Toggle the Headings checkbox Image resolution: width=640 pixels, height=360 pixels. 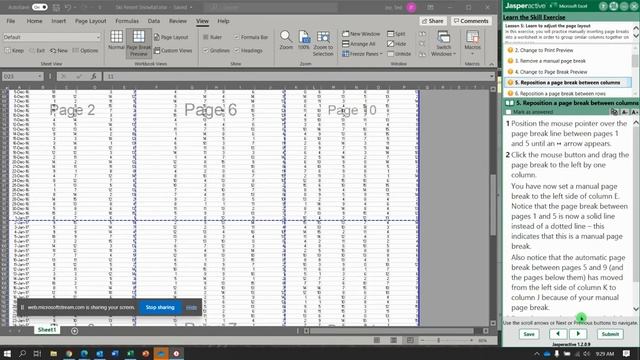(236, 51)
